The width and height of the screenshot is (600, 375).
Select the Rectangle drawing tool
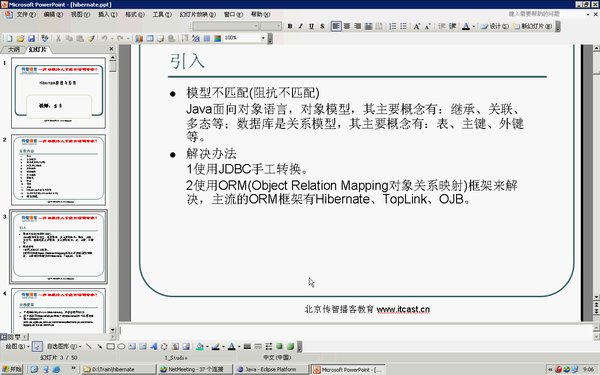click(x=111, y=346)
